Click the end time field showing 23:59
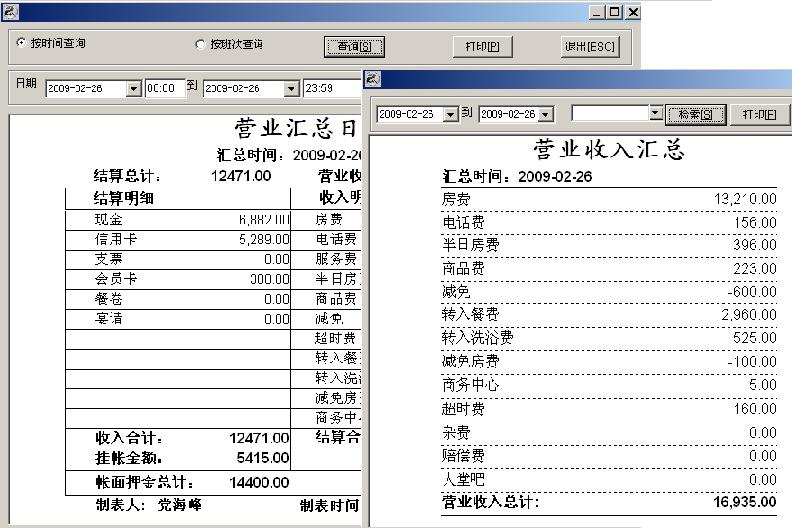The height and width of the screenshot is (528, 792). coord(330,89)
